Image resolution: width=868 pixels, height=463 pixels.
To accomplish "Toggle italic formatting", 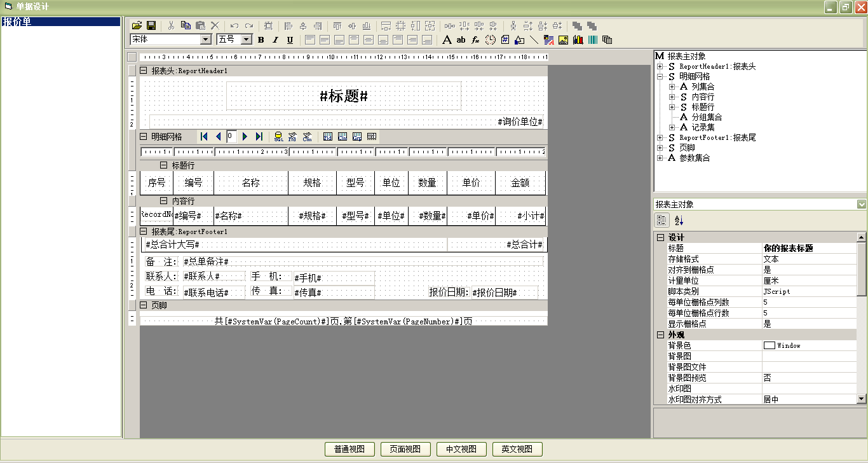I will pyautogui.click(x=275, y=39).
